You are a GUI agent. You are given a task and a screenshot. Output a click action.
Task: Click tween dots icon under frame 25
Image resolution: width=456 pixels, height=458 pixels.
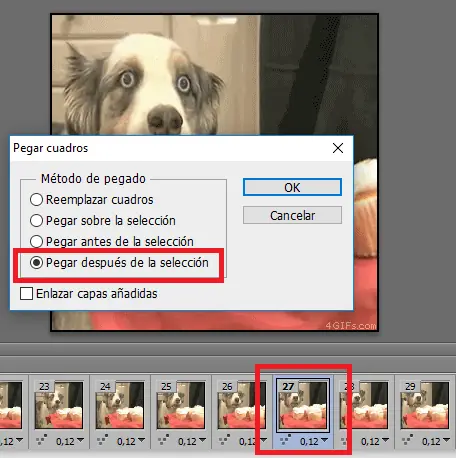[x=164, y=440]
